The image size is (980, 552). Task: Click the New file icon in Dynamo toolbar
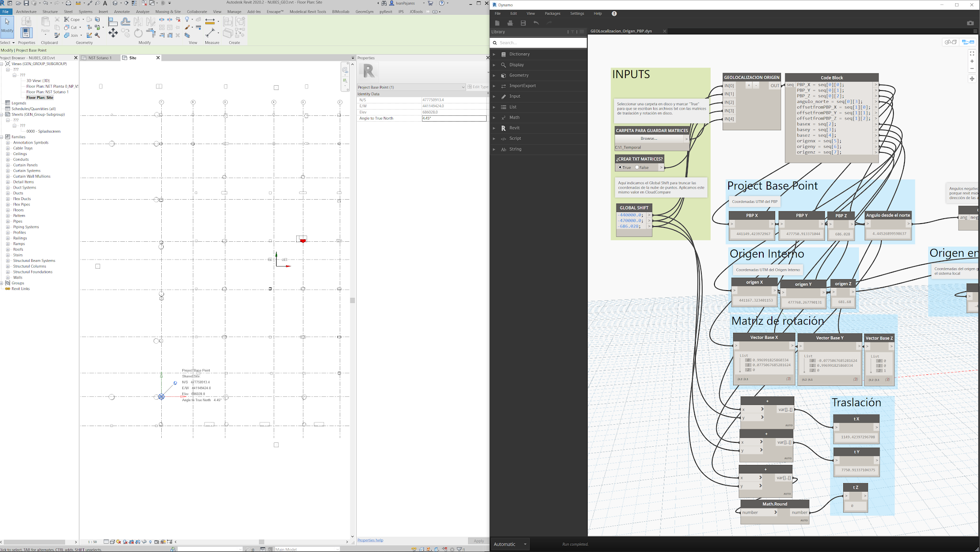497,23
